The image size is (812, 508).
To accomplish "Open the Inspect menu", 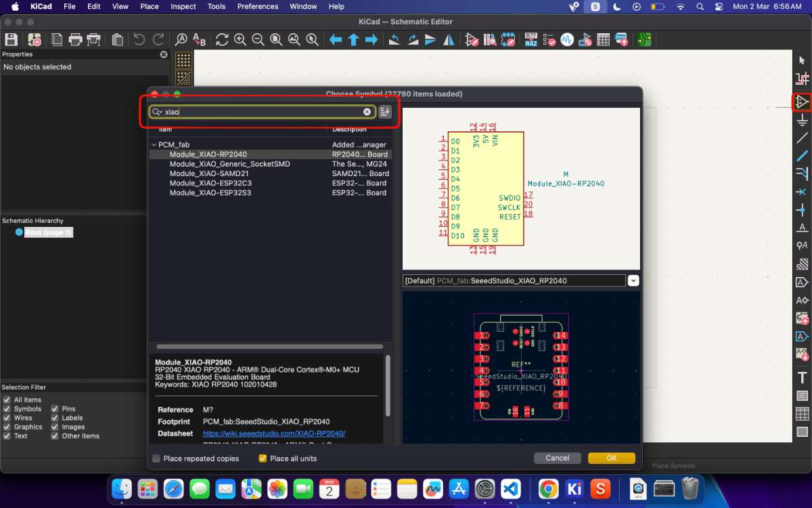I will point(183,6).
